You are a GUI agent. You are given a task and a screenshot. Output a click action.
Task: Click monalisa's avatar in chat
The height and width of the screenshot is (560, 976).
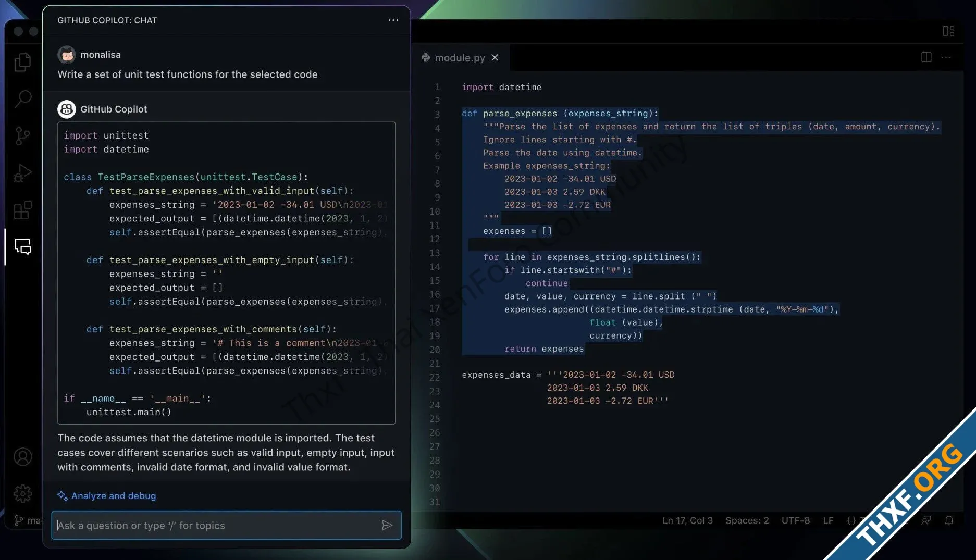click(66, 55)
